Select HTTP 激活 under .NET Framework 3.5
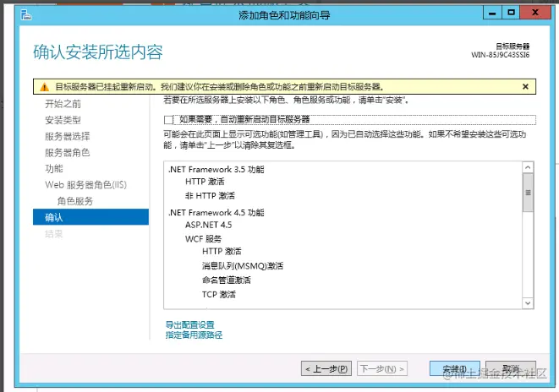This screenshot has width=559, height=392. 205,182
